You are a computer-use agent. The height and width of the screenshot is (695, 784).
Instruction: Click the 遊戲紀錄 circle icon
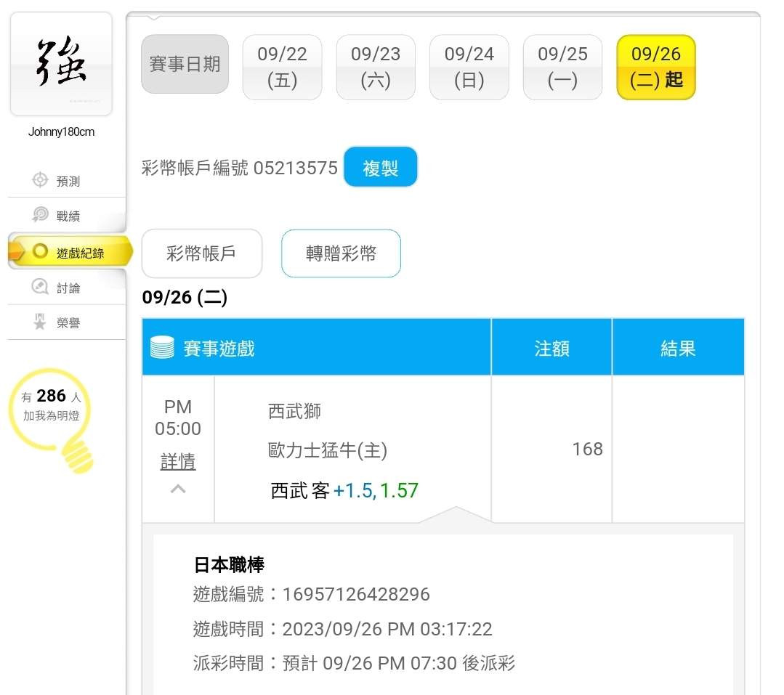(40, 251)
